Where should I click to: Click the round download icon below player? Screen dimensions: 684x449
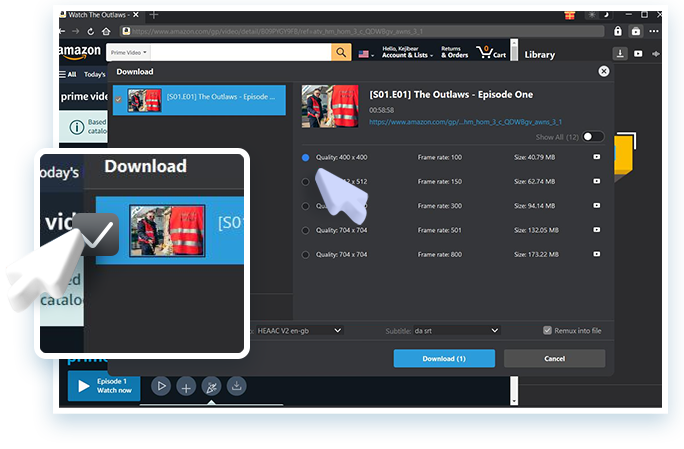[236, 386]
